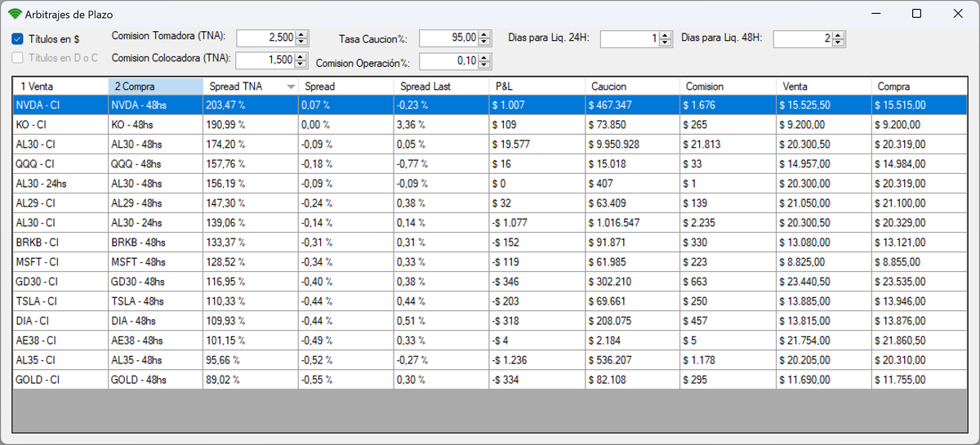Click Caucion value $ 536.207
Screen dimensions: 980x445
click(632, 360)
